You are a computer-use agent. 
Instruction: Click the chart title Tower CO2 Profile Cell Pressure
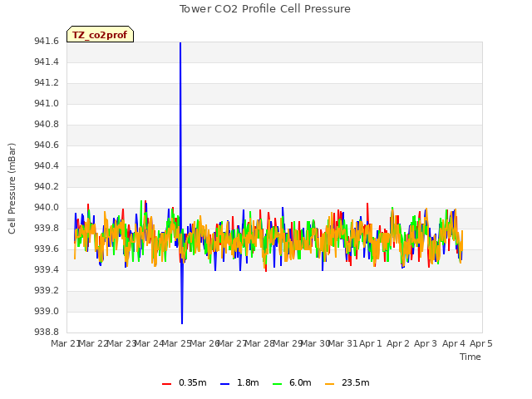point(265,9)
